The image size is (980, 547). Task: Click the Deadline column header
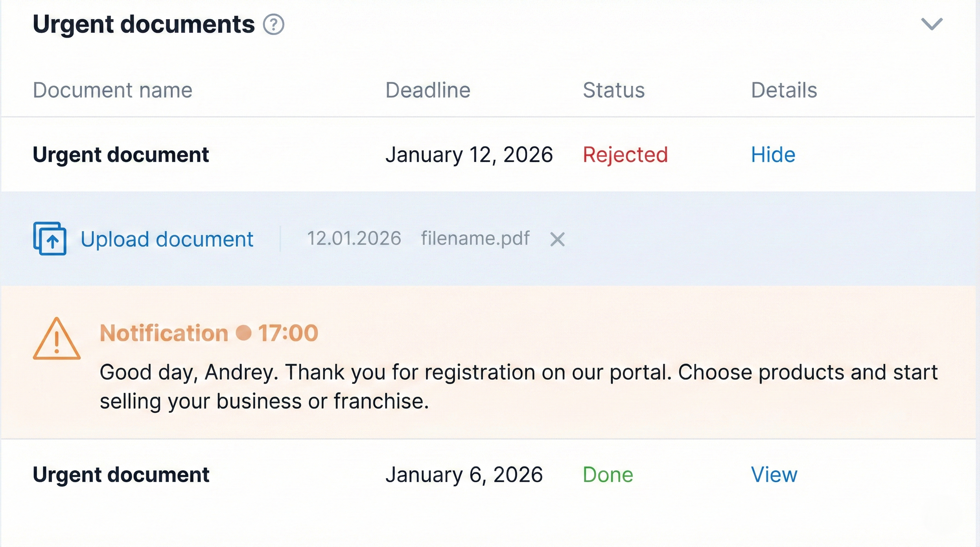click(428, 90)
